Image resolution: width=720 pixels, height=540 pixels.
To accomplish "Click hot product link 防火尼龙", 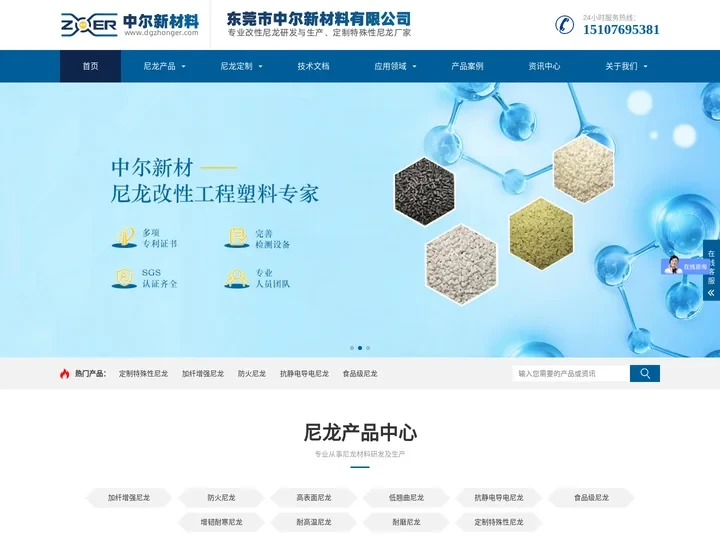I will (252, 374).
